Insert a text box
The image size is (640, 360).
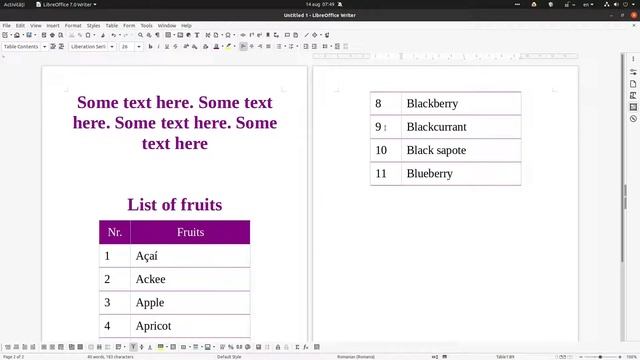[x=197, y=35]
